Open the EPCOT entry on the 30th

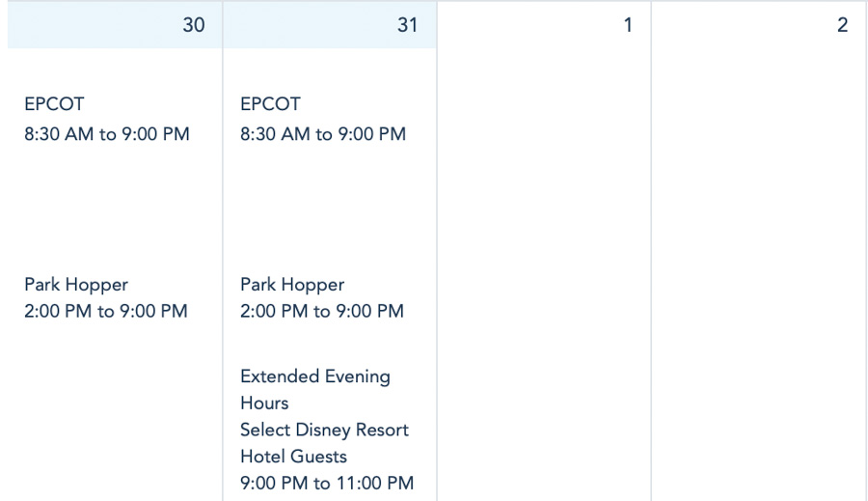[54, 104]
